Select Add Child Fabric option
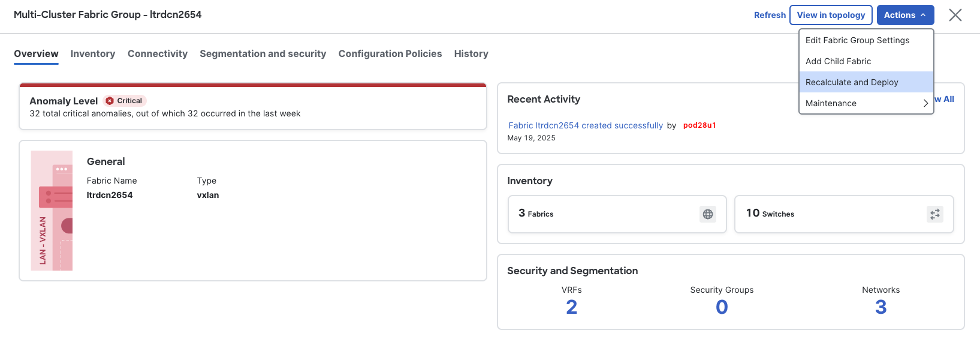980x345 pixels. click(x=838, y=61)
